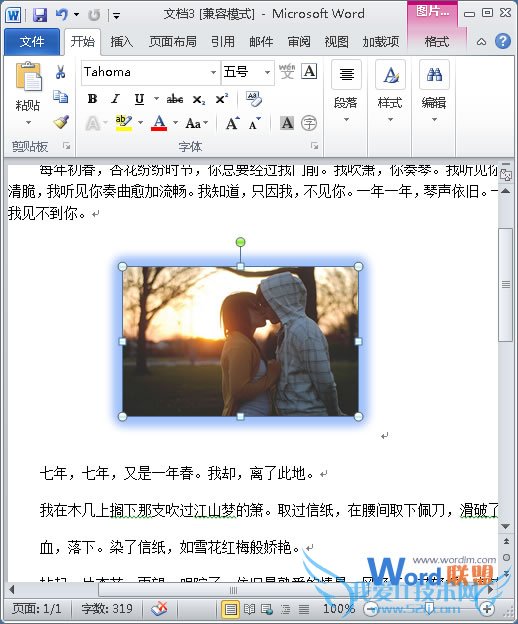Activate the Format Painter brush
The width and height of the screenshot is (518, 624).
click(x=61, y=122)
